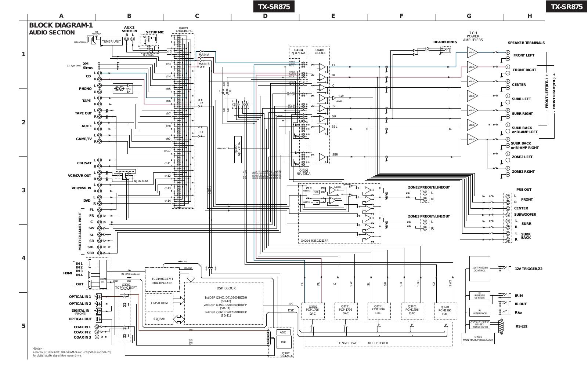Select the OPTICAL IN 1 input label
The image size is (588, 380).
80,297
